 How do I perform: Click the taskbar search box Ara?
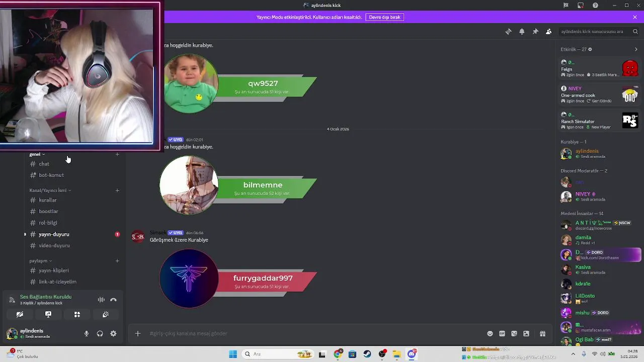[278, 354]
